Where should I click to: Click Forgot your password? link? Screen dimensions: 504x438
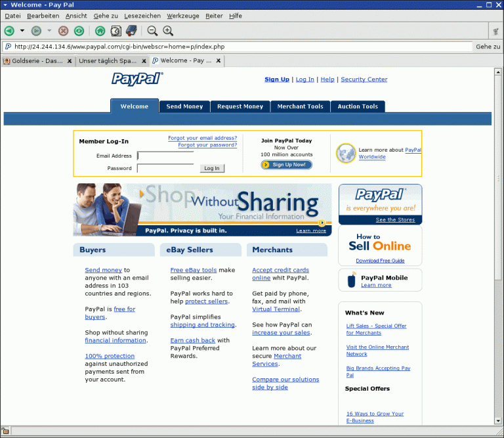point(207,144)
